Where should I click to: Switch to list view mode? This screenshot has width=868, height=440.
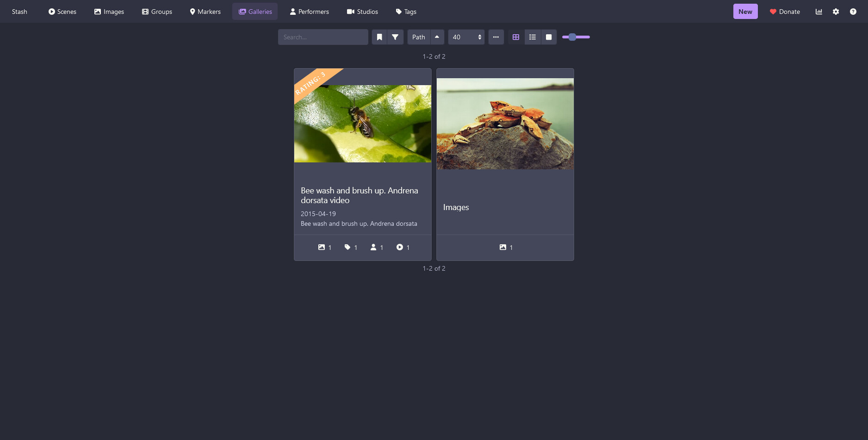tap(533, 37)
